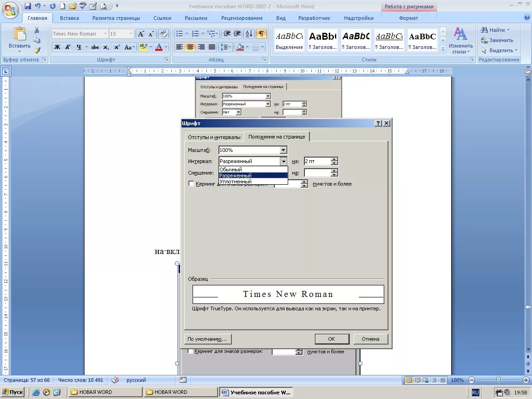Check Кернинг для знаков размером checkbox
This screenshot has width=532, height=399.
191,184
